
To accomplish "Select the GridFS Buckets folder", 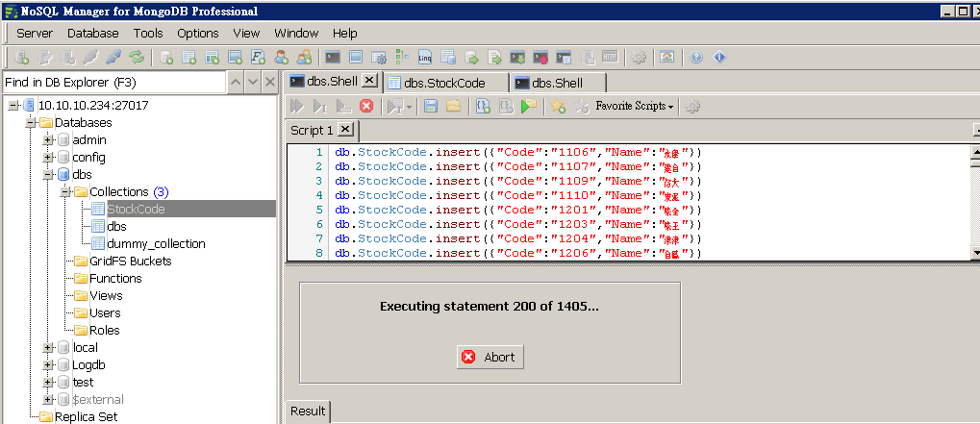I will click(130, 261).
